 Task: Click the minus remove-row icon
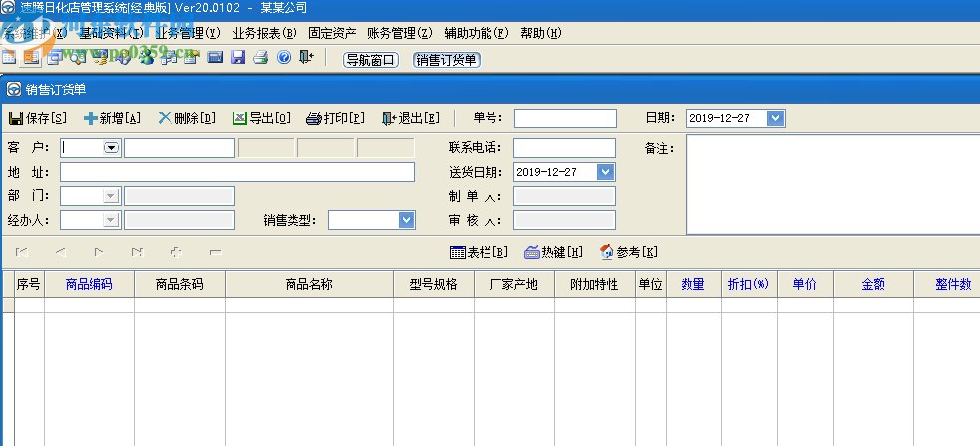(216, 252)
